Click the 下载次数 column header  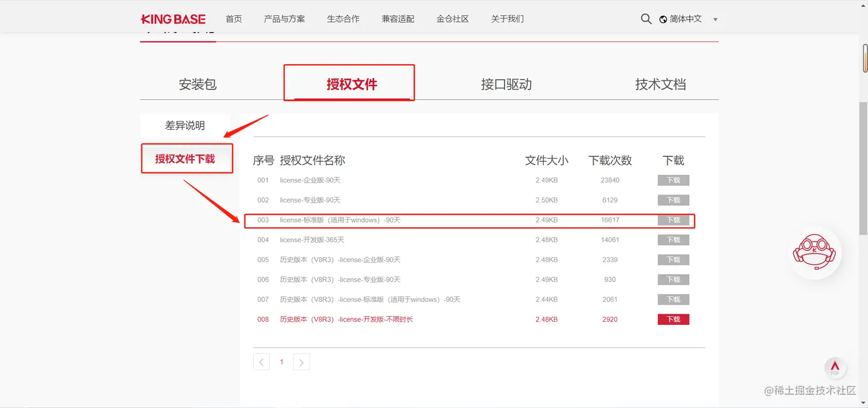click(x=610, y=161)
